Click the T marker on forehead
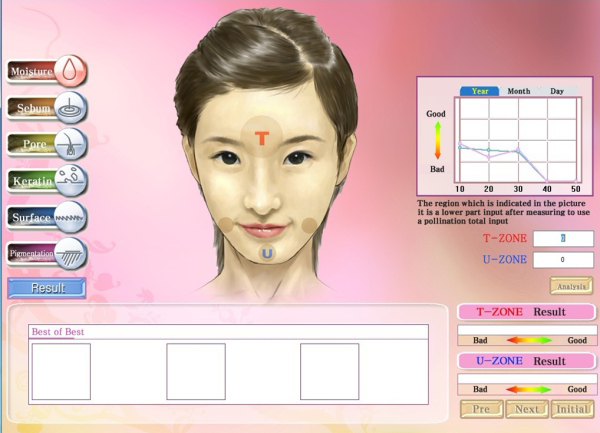 (x=262, y=138)
